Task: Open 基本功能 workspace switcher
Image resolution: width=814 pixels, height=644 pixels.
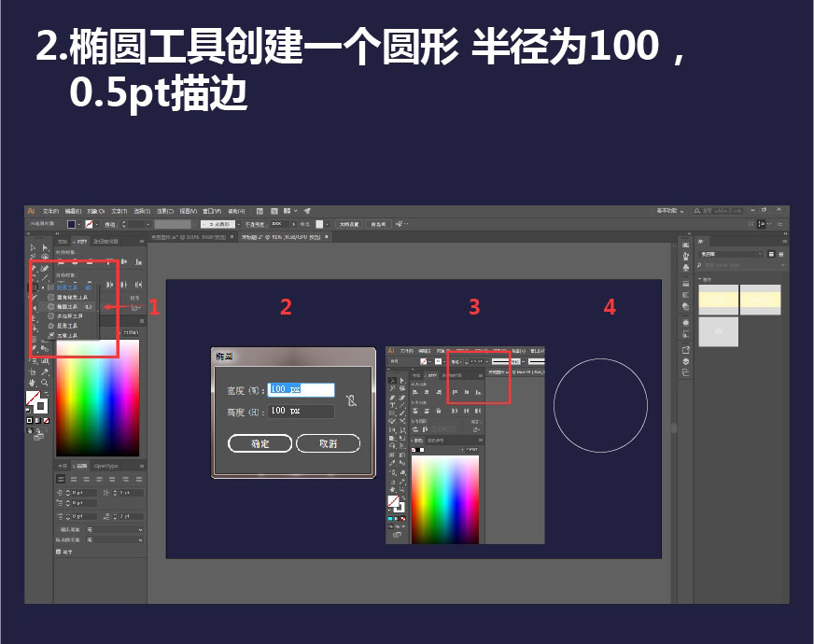Action: pos(669,211)
